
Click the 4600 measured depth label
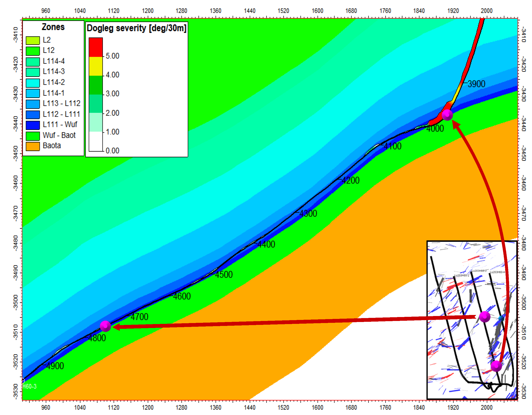pyautogui.click(x=182, y=296)
